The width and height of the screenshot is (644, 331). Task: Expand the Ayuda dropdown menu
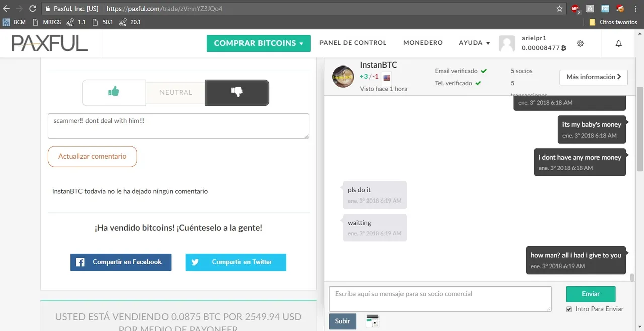[474, 43]
